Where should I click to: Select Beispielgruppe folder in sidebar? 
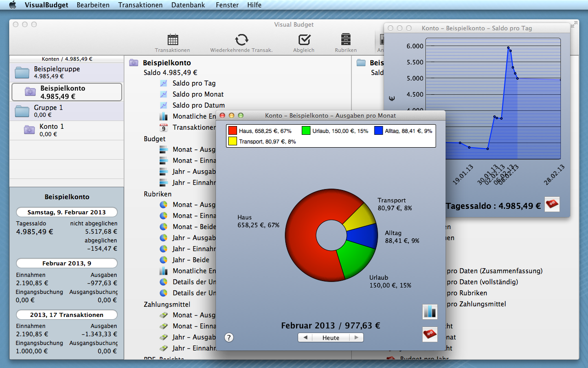pyautogui.click(x=67, y=73)
